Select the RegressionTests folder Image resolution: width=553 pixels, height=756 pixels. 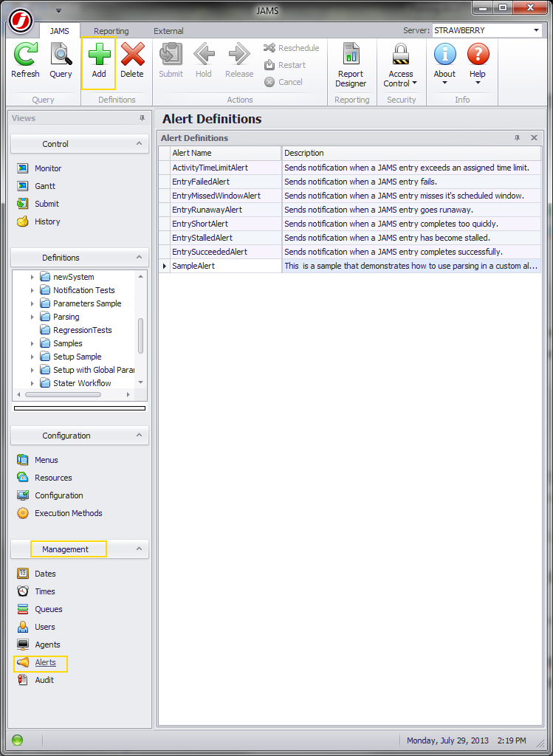(x=83, y=330)
